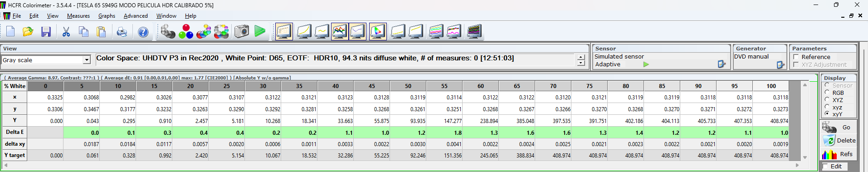Select the Y target row header
The width and height of the screenshot is (868, 172).
(x=15, y=155)
